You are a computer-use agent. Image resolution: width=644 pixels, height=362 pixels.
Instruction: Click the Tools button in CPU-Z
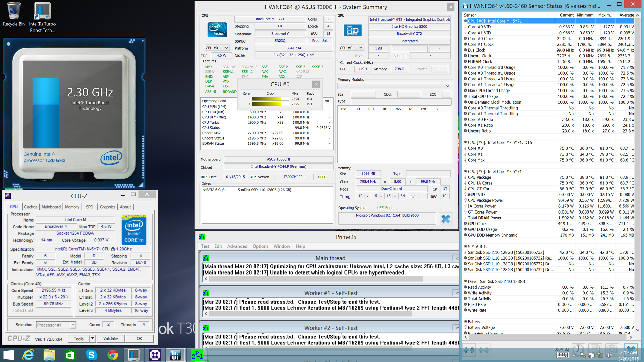(x=78, y=338)
